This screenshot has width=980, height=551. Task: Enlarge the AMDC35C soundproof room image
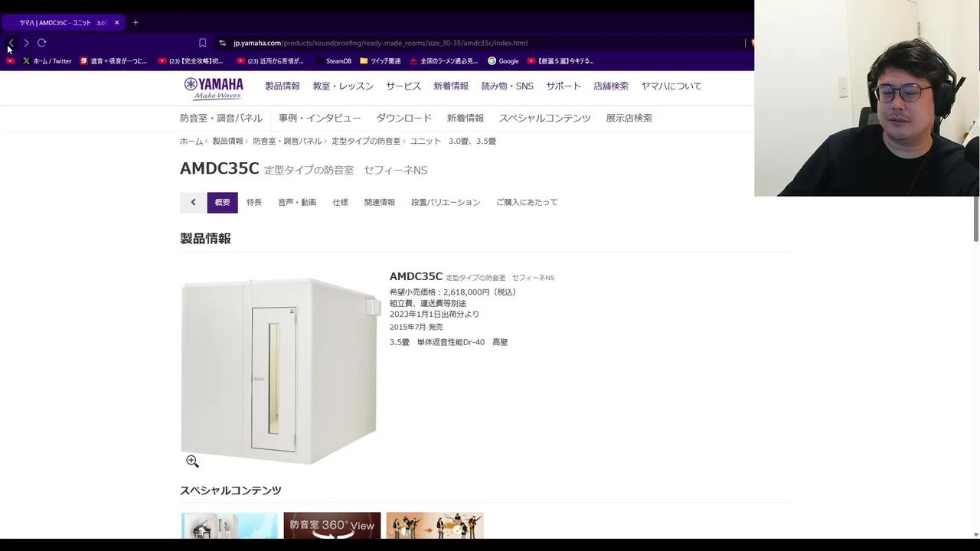(x=280, y=371)
